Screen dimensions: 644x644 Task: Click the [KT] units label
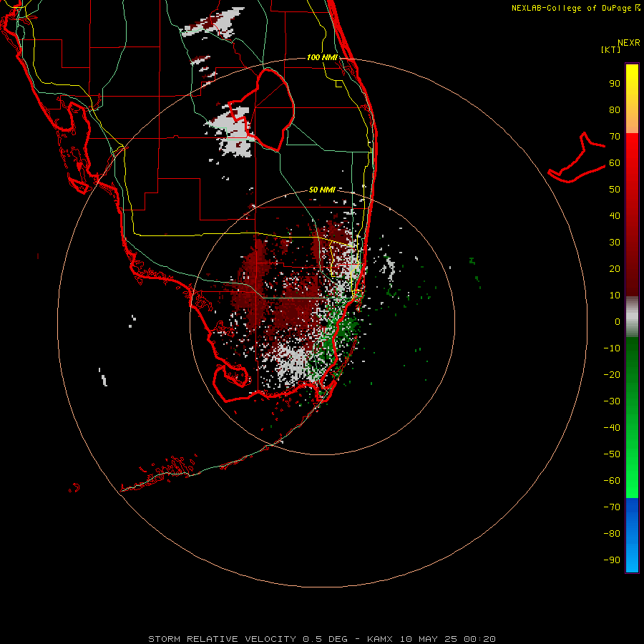tap(610, 49)
